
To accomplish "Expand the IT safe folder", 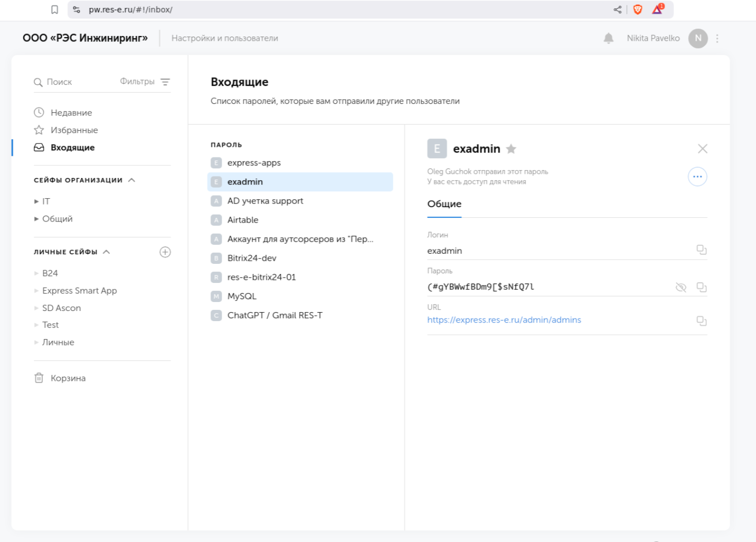I will 37,201.
